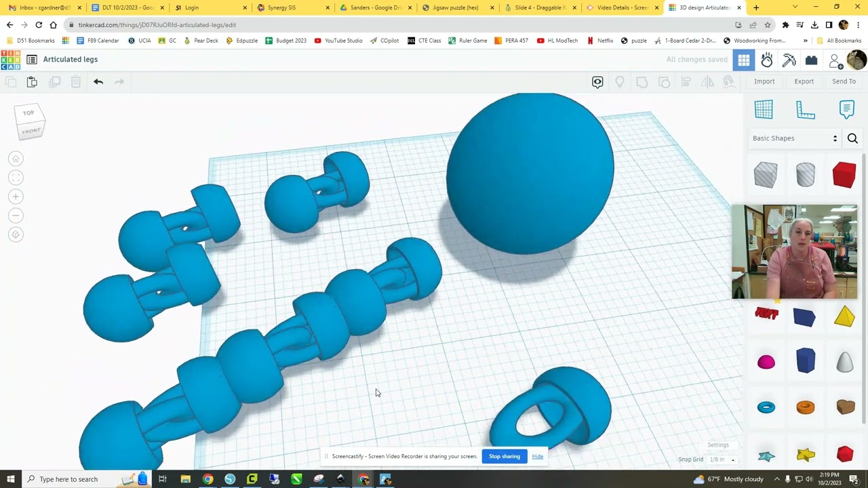Open the Tinkercad logo home link
This screenshot has width=868, height=488.
[11, 60]
